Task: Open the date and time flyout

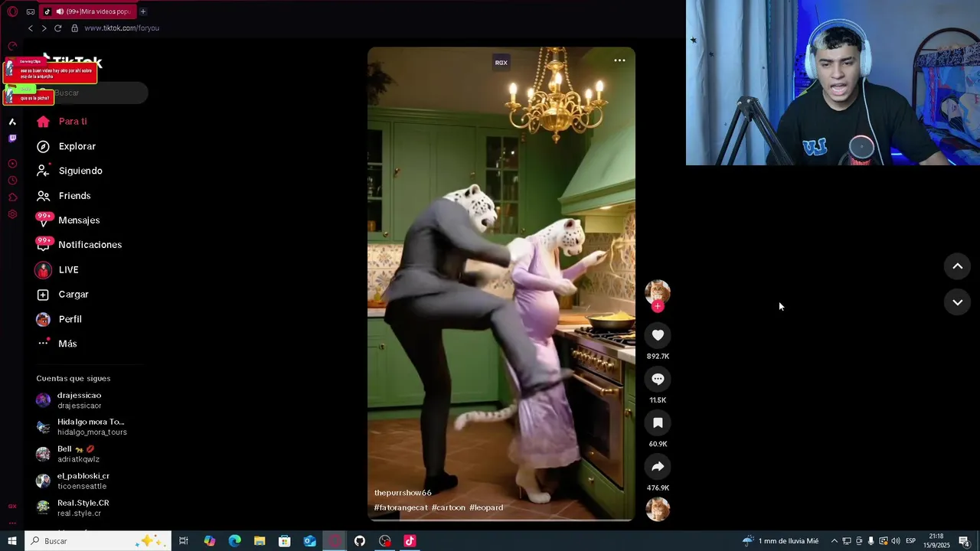Action: pos(936,541)
